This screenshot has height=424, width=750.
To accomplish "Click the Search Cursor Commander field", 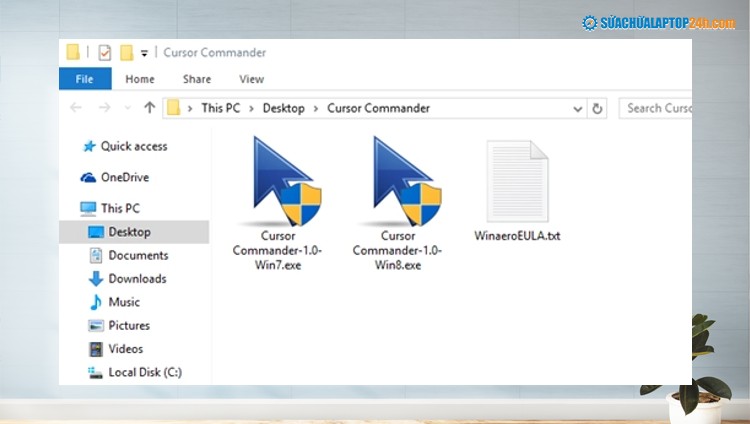I will (655, 108).
